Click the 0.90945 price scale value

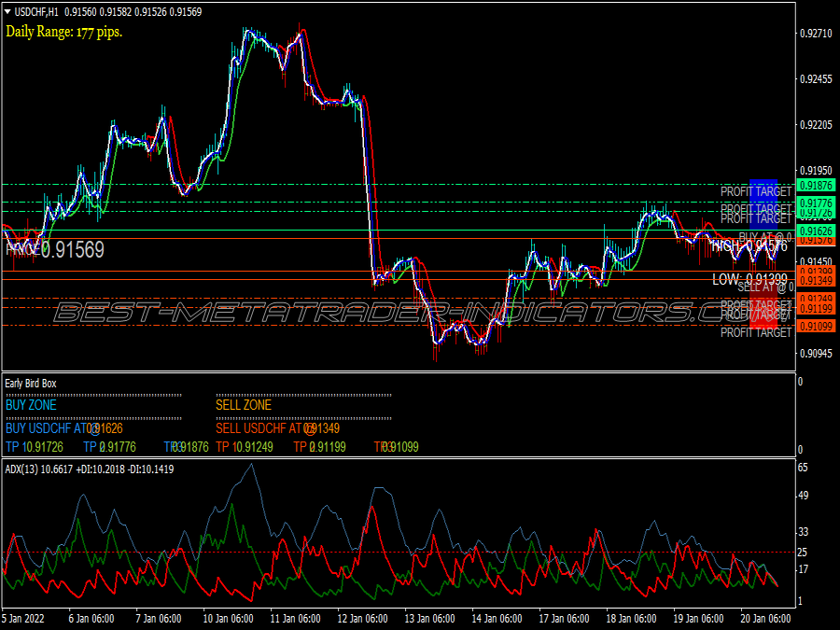point(817,354)
